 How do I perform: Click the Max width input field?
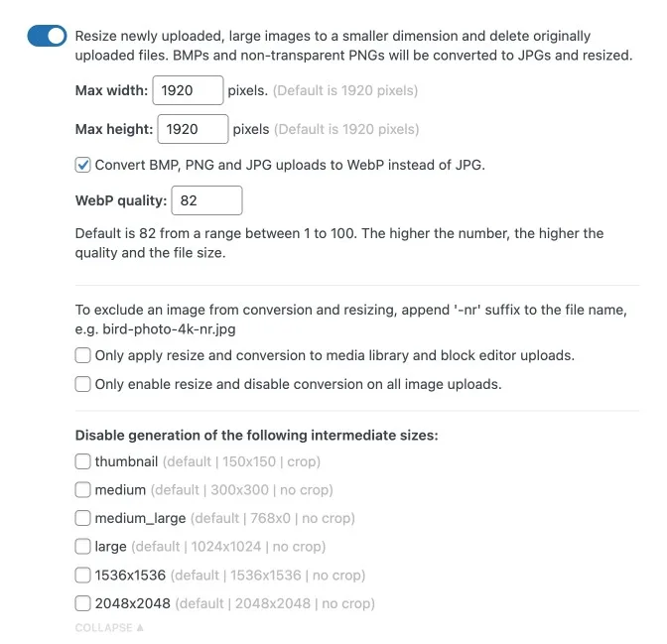click(x=188, y=91)
